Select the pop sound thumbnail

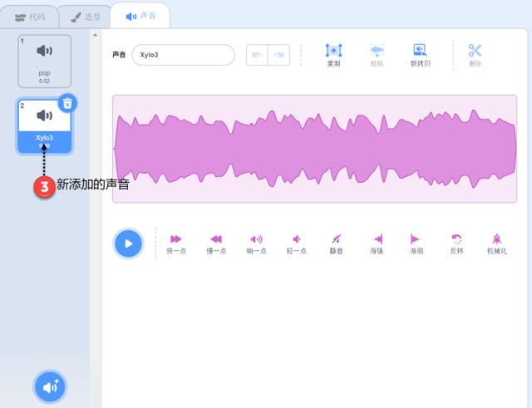click(x=44, y=61)
